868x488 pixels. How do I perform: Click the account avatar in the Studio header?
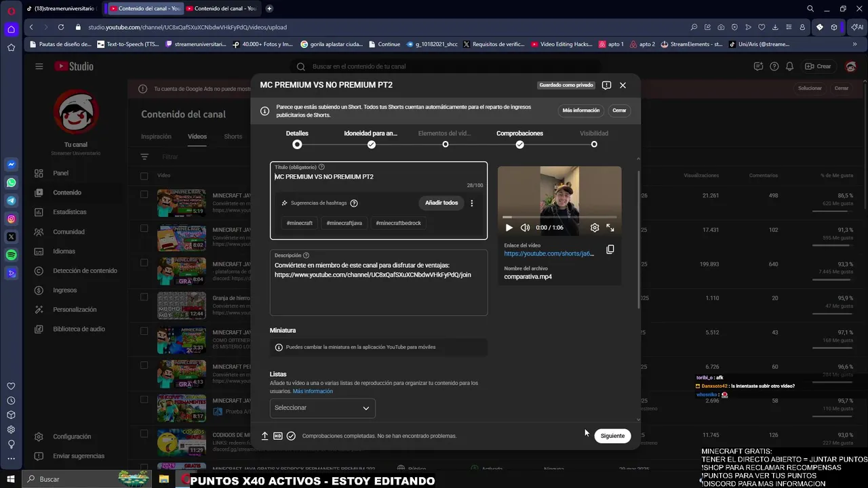point(850,66)
